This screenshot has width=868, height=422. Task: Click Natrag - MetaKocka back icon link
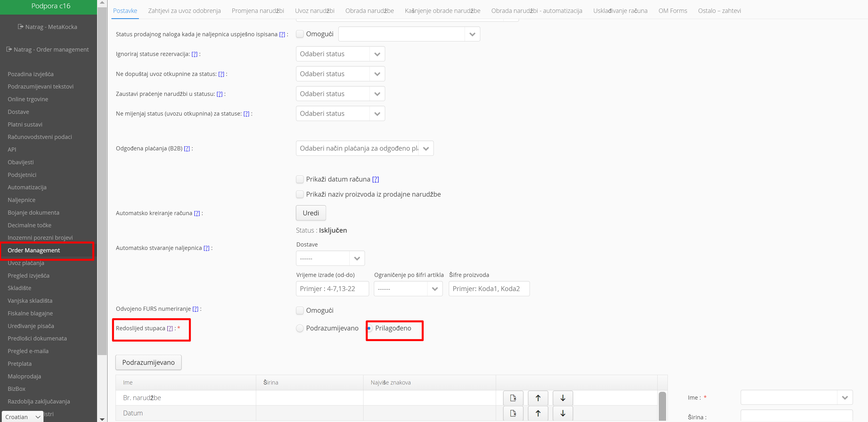[x=20, y=27]
